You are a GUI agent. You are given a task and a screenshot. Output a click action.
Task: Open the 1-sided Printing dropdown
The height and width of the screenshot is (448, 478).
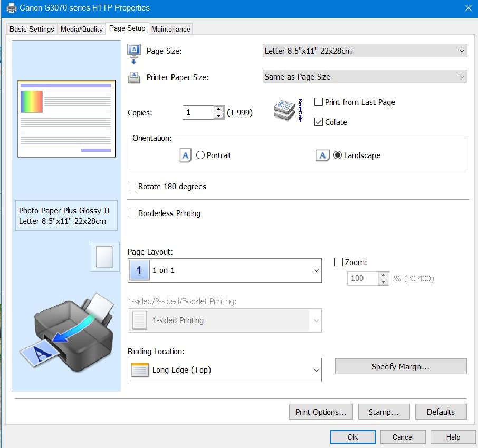225,320
